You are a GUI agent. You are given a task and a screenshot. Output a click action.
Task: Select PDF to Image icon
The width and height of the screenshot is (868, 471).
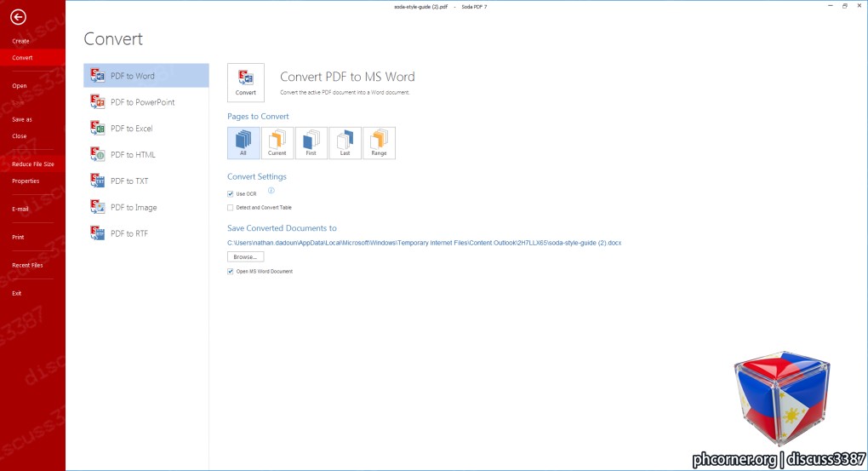point(98,207)
